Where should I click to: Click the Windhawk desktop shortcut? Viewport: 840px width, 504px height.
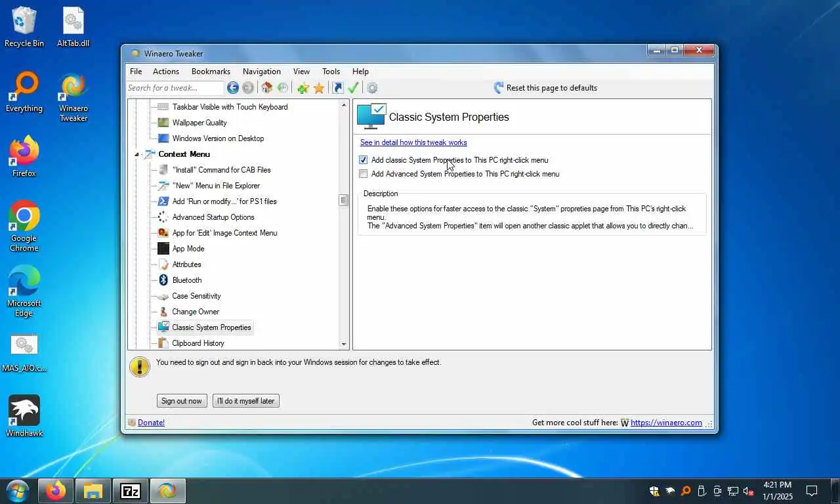[24, 416]
